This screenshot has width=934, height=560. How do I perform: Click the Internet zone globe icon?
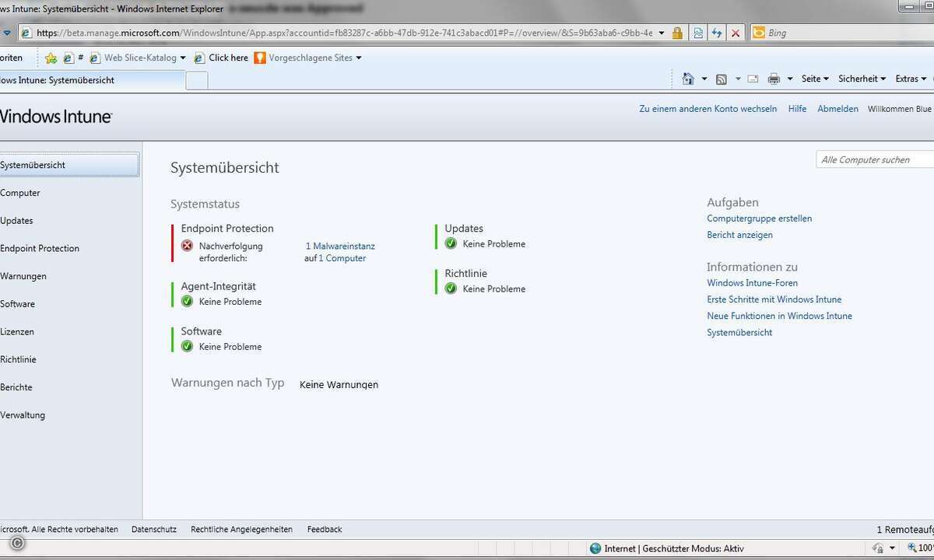click(595, 548)
